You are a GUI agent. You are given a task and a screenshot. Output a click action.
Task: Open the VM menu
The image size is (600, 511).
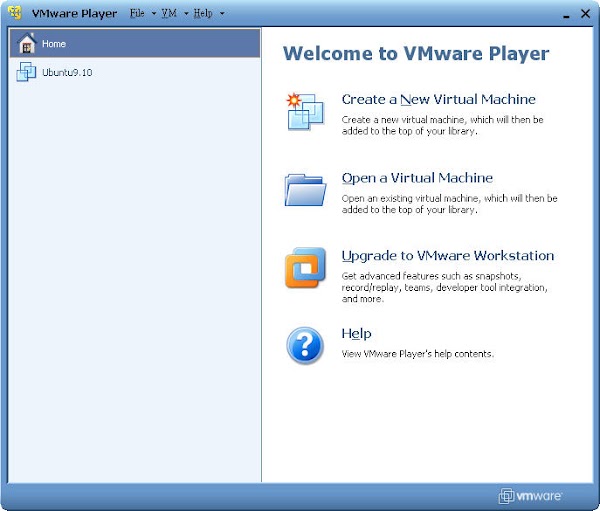[169, 13]
